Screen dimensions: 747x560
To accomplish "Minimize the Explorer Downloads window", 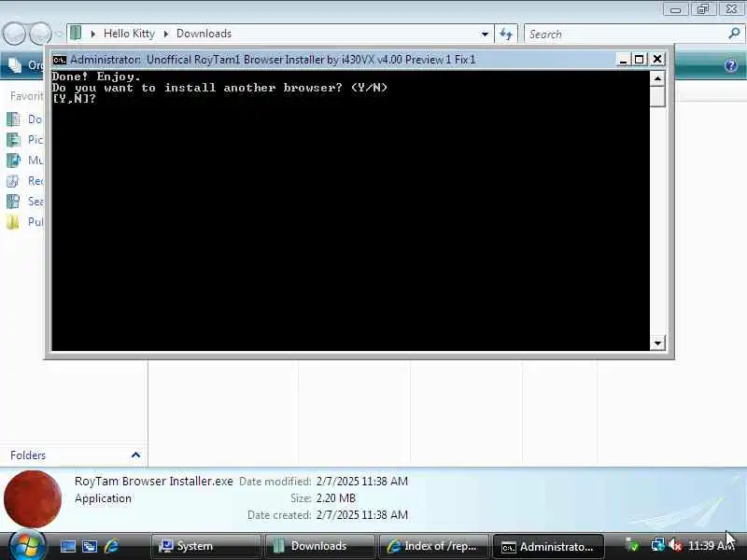I will tap(675, 9).
